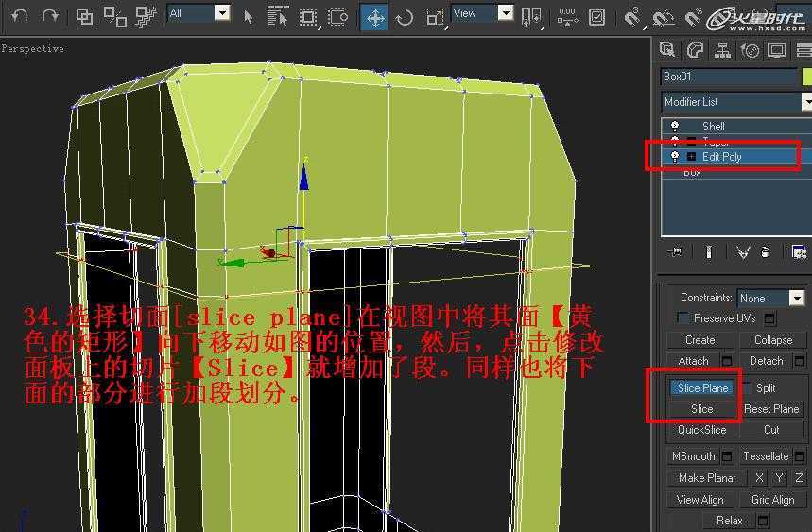Open the Constraints None dropdown
812x532 pixels.
tap(770, 298)
